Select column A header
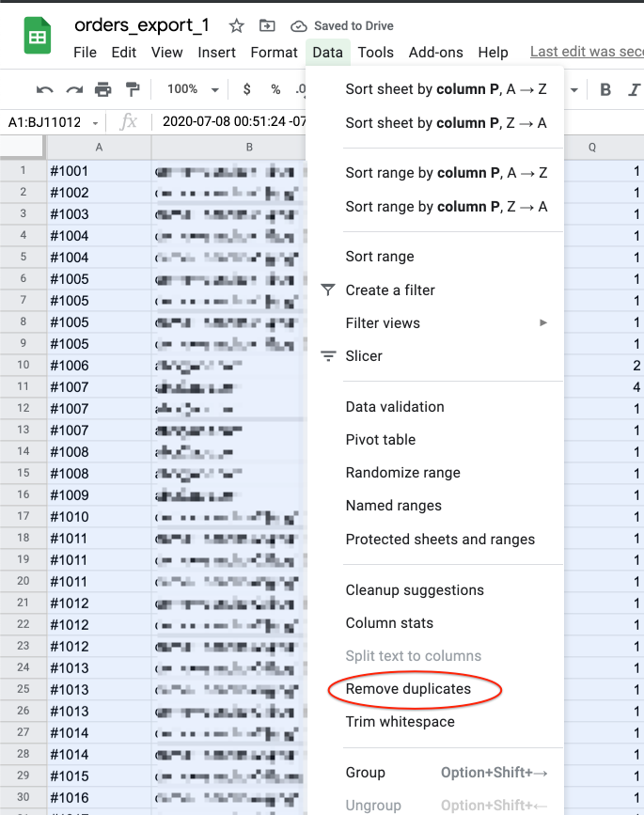This screenshot has height=815, width=644. [x=99, y=148]
